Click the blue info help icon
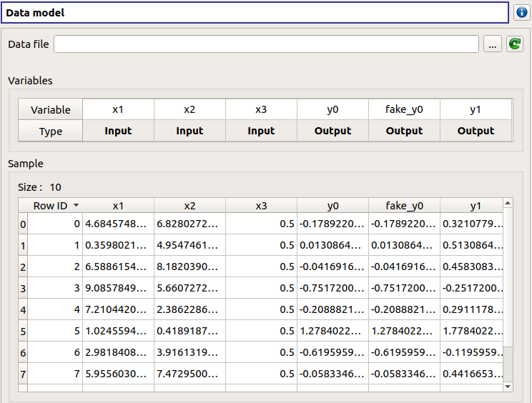 [x=521, y=13]
